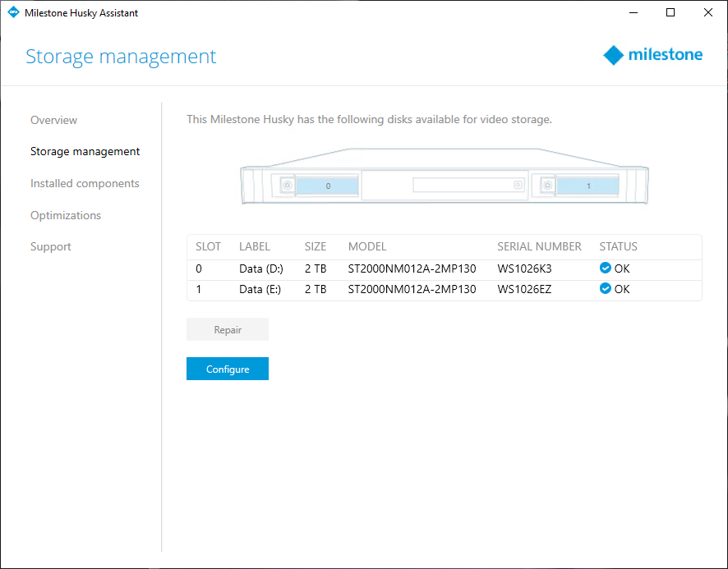Click the empty center tray in chassis diagram
The height and width of the screenshot is (569, 728).
tap(468, 186)
